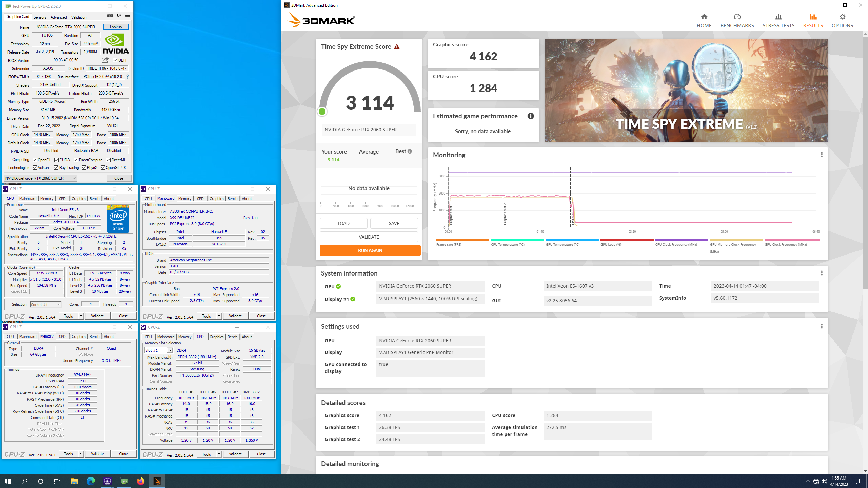
Task: Switch to GPU-Z Validation tab
Action: click(79, 17)
